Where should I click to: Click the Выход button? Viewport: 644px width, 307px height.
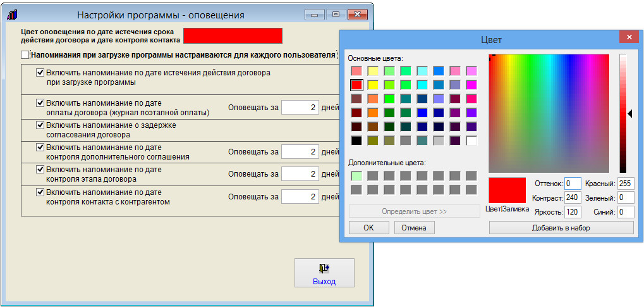pyautogui.click(x=324, y=273)
